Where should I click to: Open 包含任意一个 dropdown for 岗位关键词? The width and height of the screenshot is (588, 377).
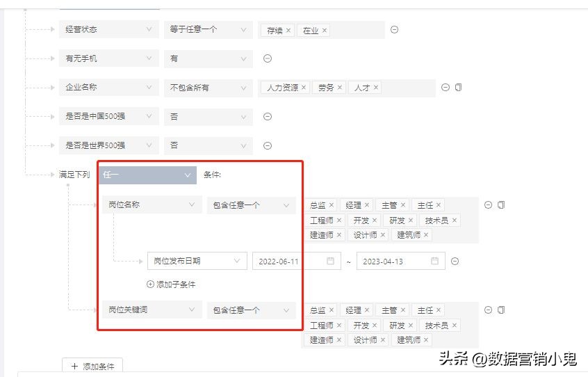[x=251, y=310]
